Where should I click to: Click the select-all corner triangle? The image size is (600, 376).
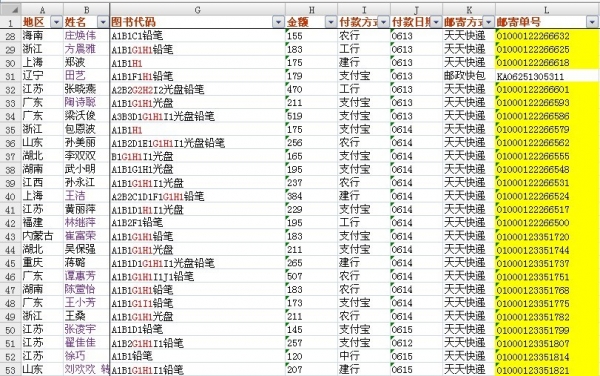11,9
